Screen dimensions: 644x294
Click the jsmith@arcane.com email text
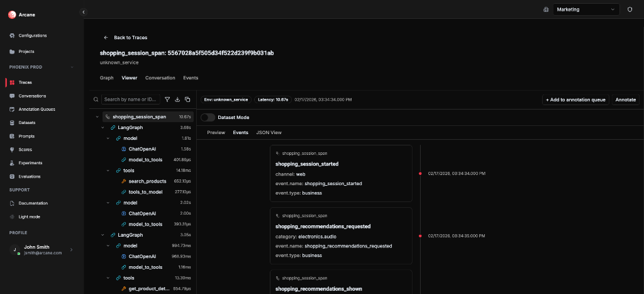pyautogui.click(x=43, y=253)
